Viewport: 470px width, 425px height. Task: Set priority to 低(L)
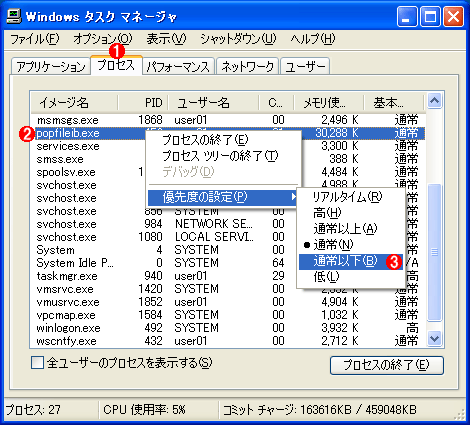click(351, 277)
